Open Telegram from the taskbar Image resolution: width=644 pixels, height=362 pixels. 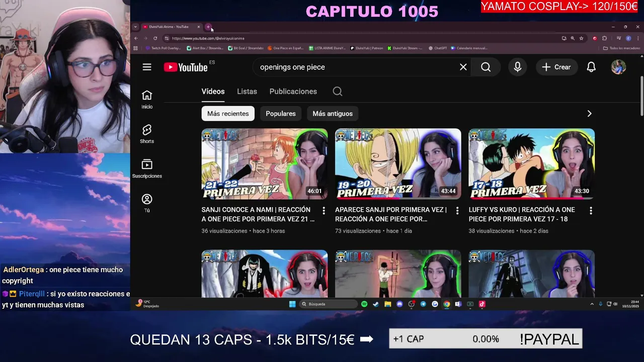(x=423, y=304)
